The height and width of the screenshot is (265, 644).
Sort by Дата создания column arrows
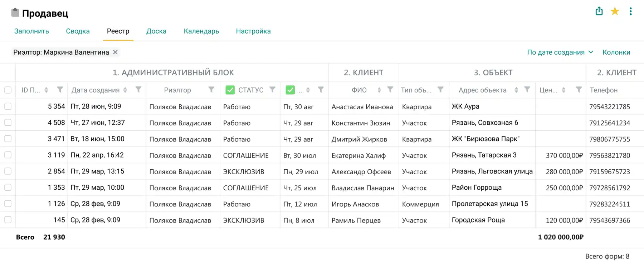(x=125, y=90)
